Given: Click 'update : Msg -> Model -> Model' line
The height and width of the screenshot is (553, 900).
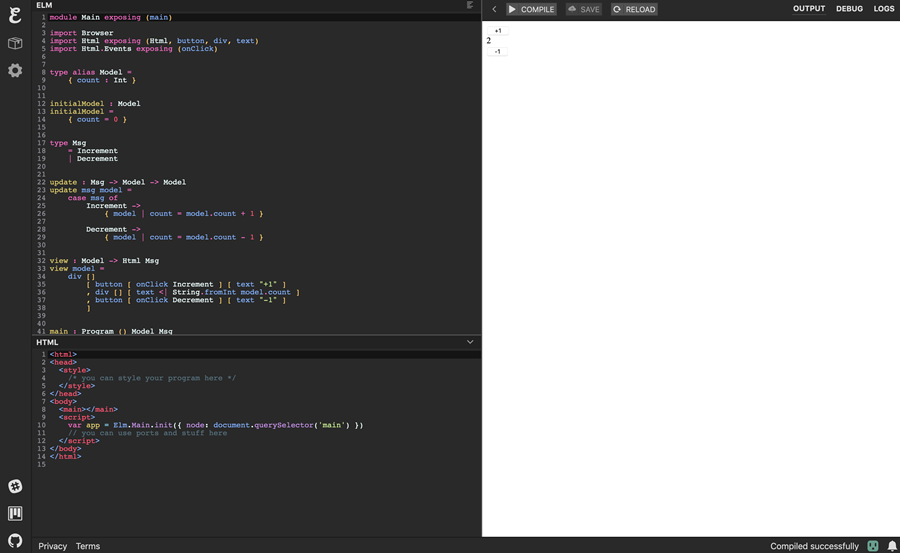Looking at the screenshot, I should click(118, 182).
